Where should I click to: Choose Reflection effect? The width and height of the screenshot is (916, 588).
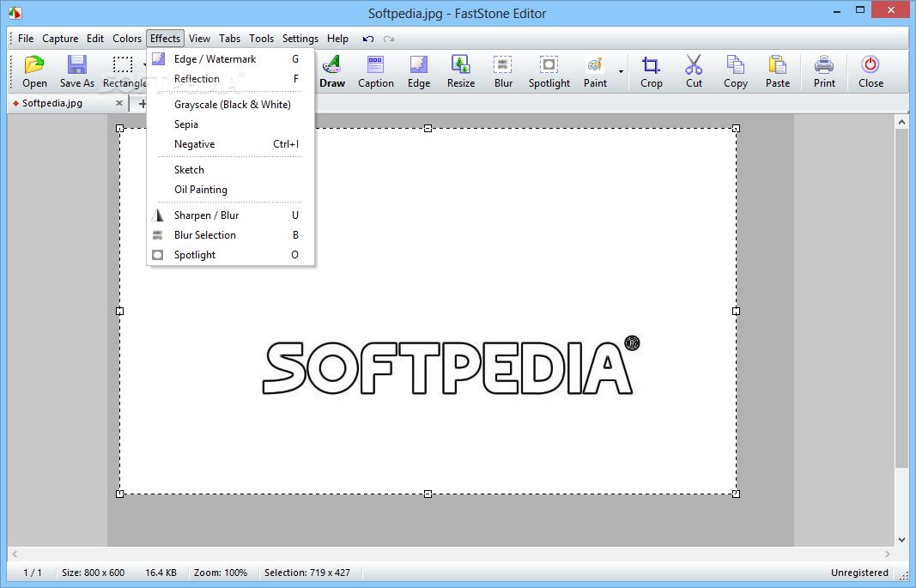(230, 79)
